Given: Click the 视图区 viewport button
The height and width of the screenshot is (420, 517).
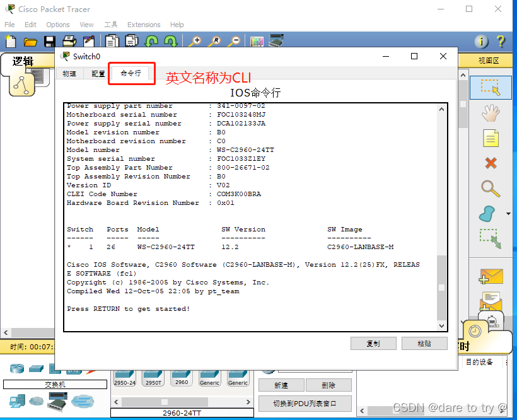Looking at the screenshot, I should (x=489, y=61).
